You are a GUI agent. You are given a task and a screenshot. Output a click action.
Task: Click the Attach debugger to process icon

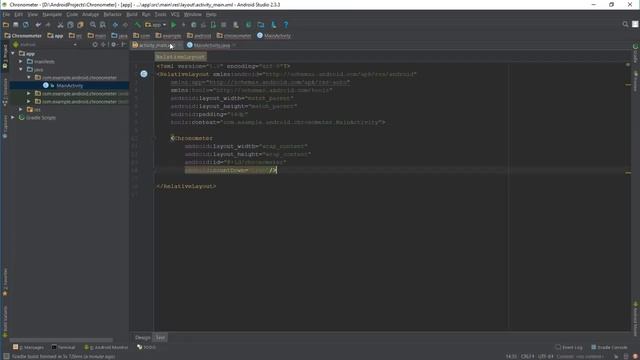[x=213, y=25]
